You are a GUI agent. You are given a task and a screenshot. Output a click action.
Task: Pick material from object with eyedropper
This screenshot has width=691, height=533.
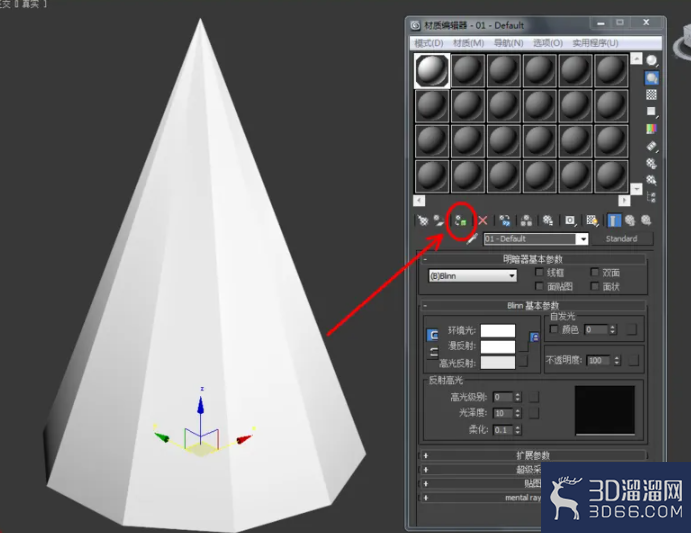tap(472, 239)
